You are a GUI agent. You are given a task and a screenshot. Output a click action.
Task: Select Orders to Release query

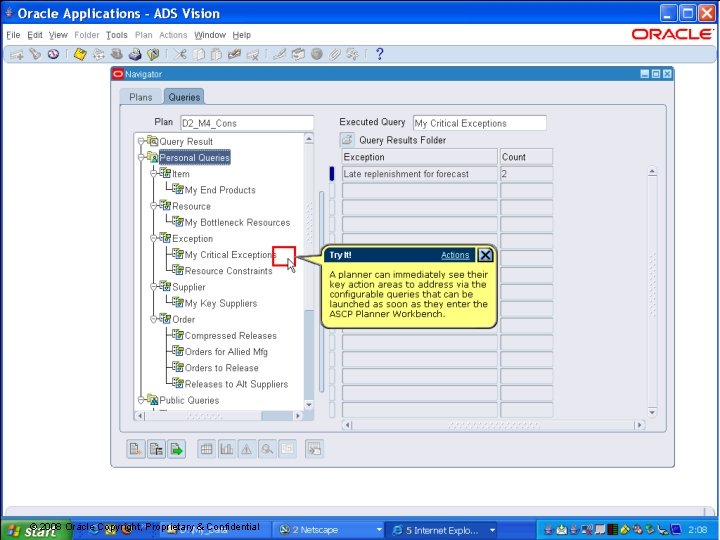(x=221, y=368)
